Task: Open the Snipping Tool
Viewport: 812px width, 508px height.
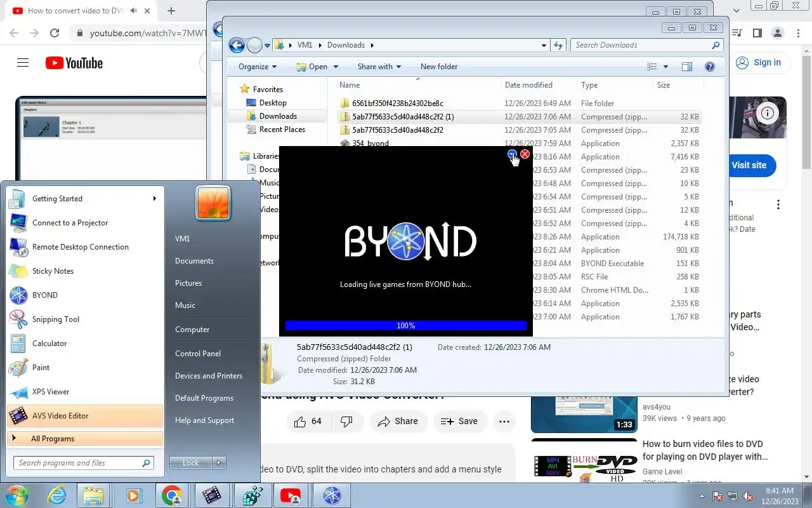Action: [85, 319]
